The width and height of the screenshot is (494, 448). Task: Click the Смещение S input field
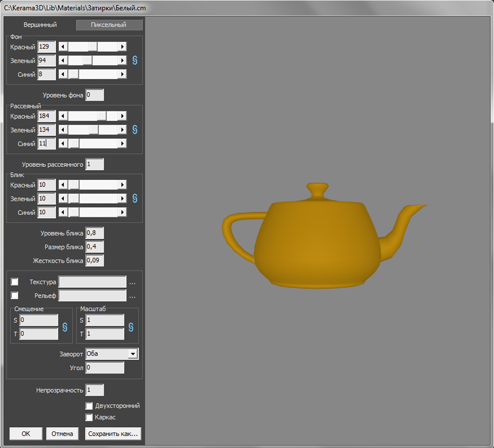(39, 320)
